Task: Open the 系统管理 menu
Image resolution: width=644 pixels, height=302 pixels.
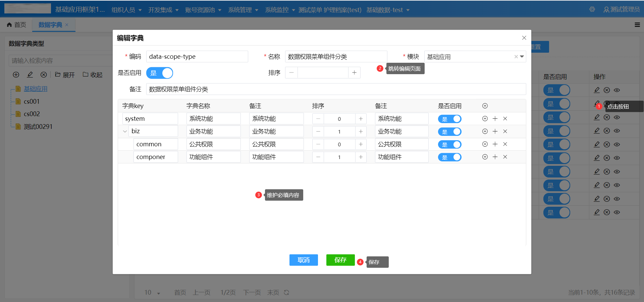Action: tap(240, 10)
